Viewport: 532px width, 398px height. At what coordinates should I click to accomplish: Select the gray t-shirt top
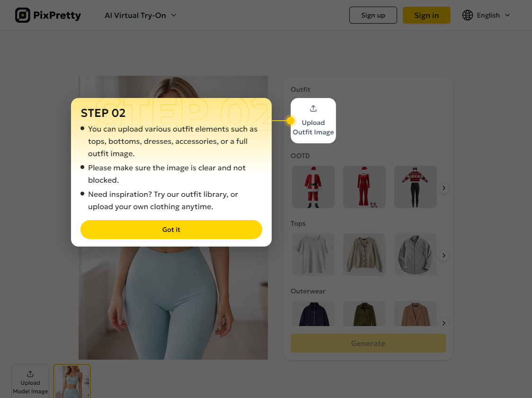pyautogui.click(x=313, y=255)
